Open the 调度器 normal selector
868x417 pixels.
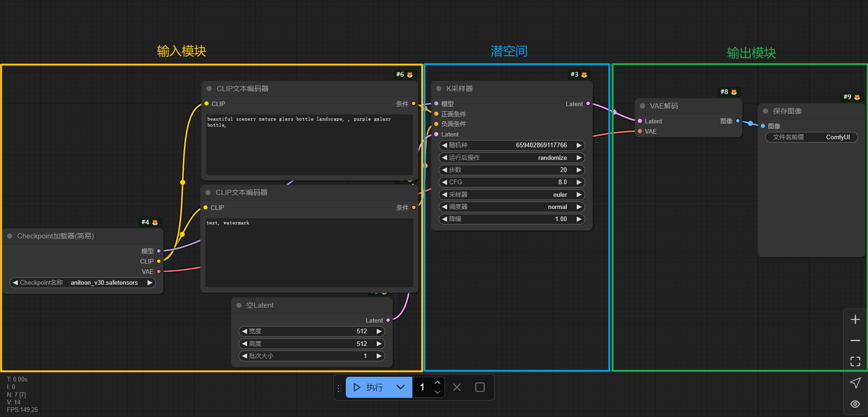511,207
